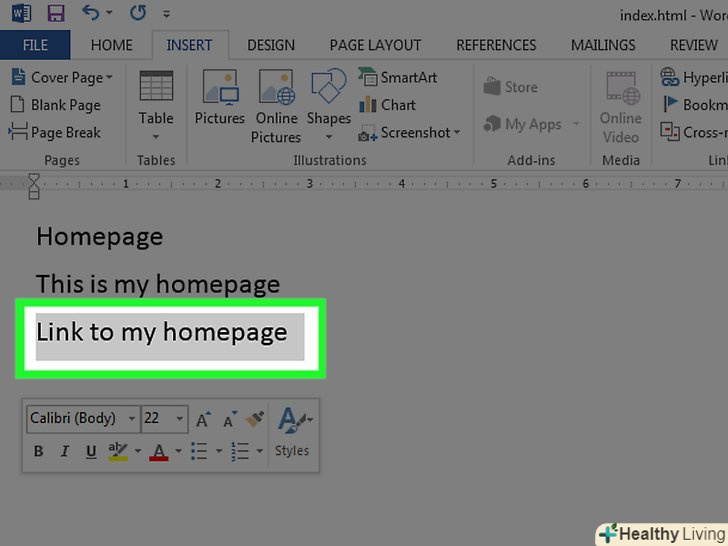This screenshot has height=546, width=728.
Task: Open the PAGE LAYOUT tab
Action: pos(376,45)
